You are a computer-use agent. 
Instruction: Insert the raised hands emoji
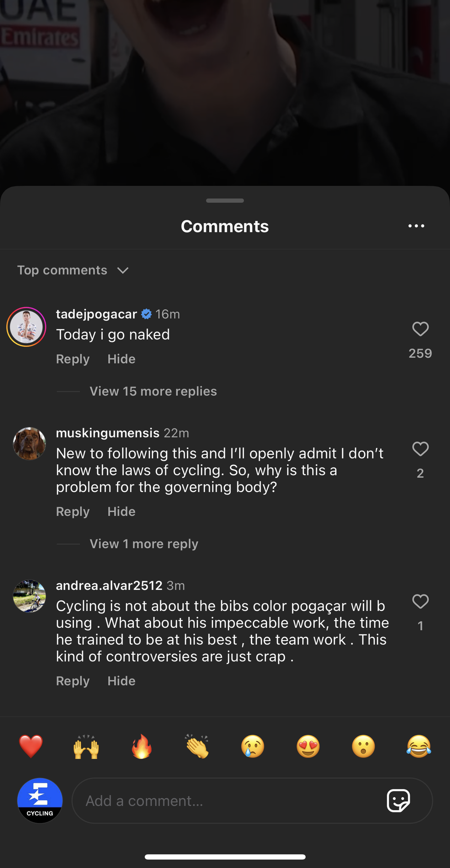(x=86, y=746)
